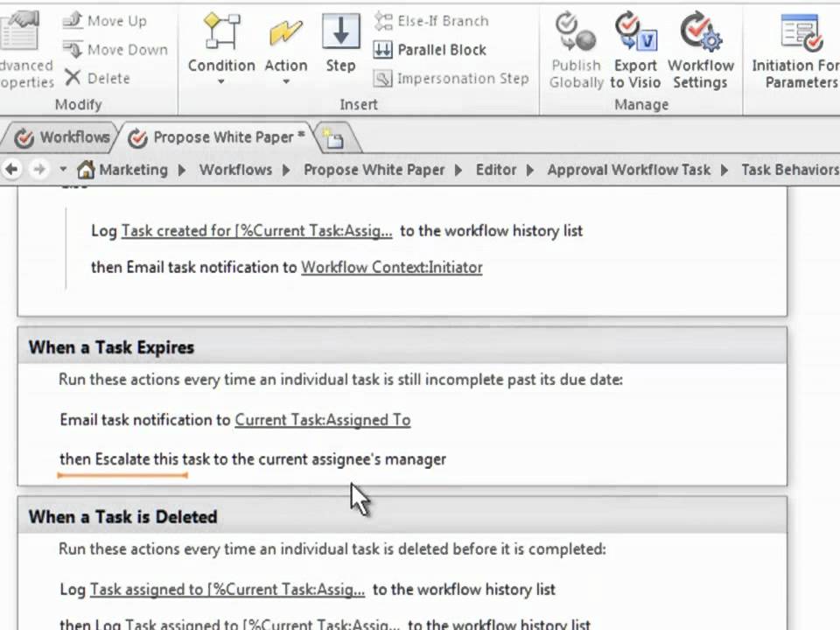Open 'Task assigned to [%Current Task:Assig...' link after Log
840x630 pixels.
click(x=227, y=590)
